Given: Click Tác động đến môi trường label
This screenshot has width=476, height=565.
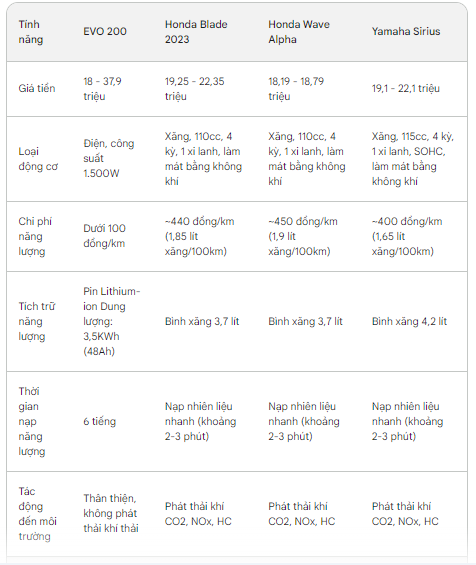Looking at the screenshot, I should click(x=37, y=514).
